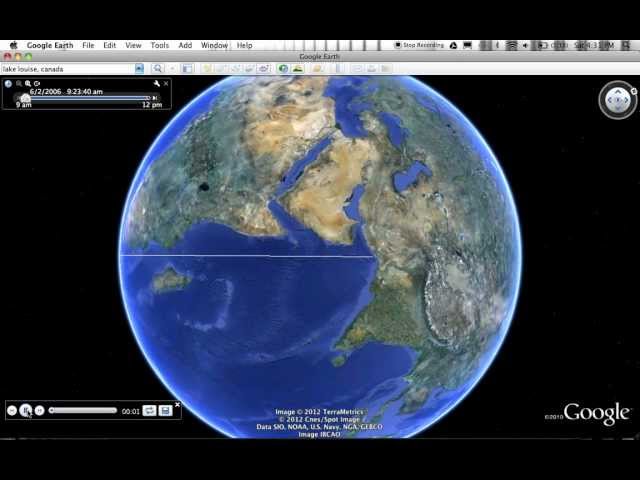Open the Add menu
Image resolution: width=640 pixels, height=480 pixels.
[185, 45]
